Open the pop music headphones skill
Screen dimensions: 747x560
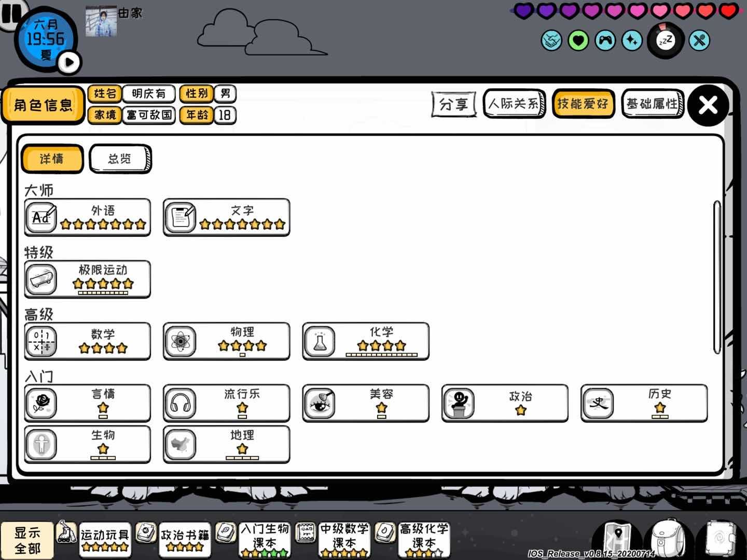pos(227,403)
